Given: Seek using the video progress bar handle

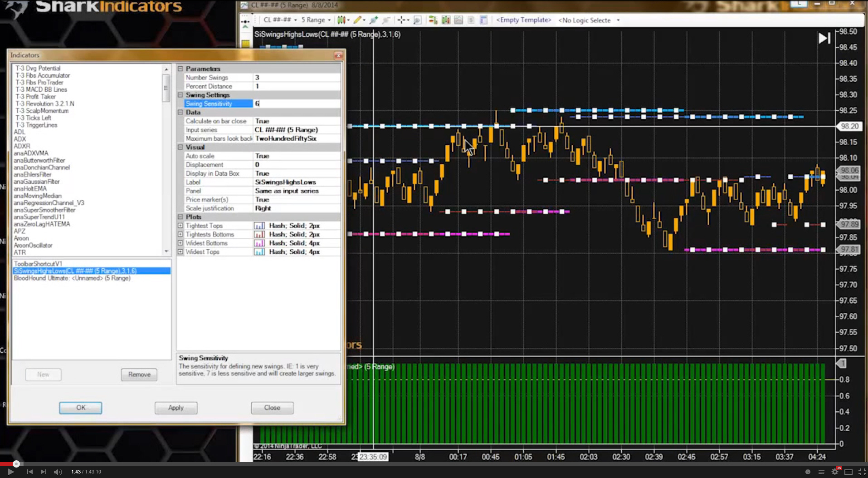Looking at the screenshot, I should 16,463.
